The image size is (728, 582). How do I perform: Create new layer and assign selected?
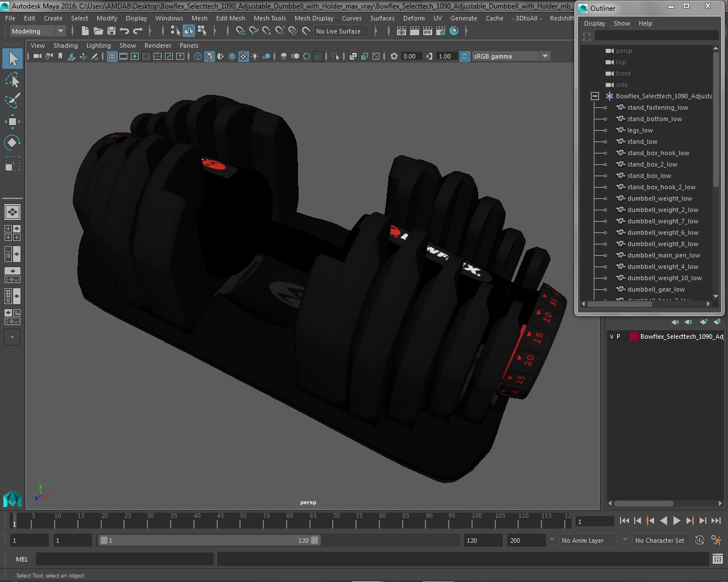717,322
